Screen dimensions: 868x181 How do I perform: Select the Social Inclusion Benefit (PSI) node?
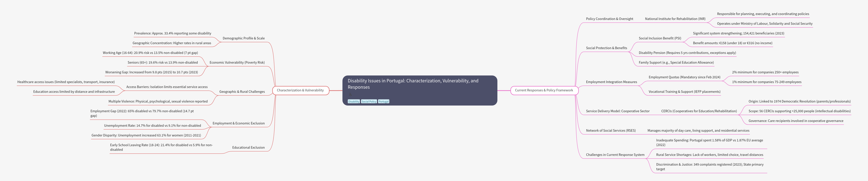pos(660,38)
